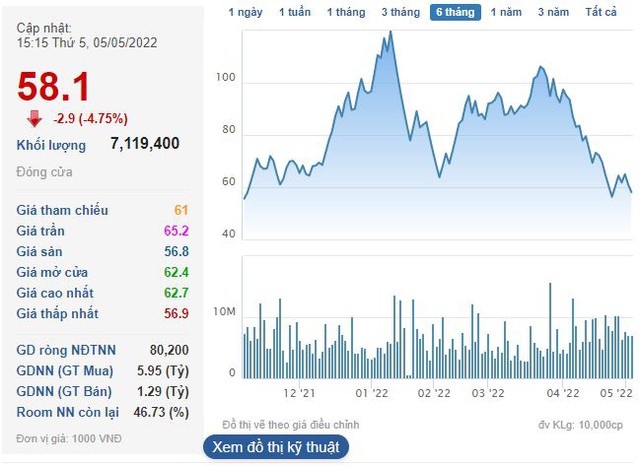
Task: Select the 1 tháng time range
Action: pos(346,12)
